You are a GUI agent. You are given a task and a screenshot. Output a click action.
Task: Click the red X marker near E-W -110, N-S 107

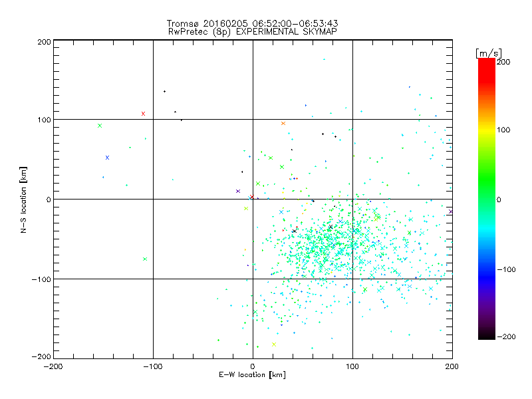pyautogui.click(x=143, y=114)
